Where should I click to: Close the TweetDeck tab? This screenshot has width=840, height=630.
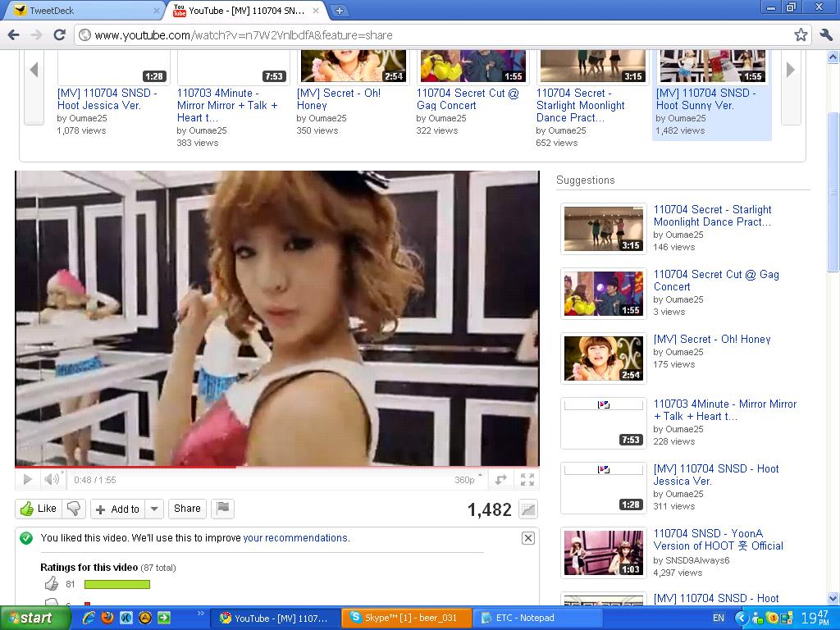[x=157, y=10]
